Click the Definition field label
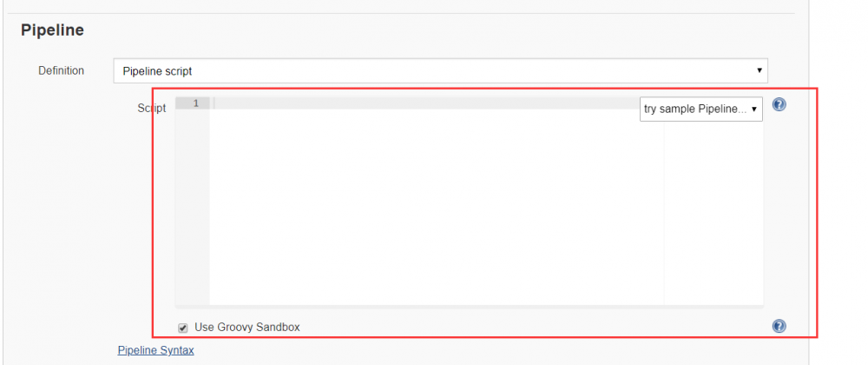This screenshot has height=365, width=868. (x=61, y=70)
